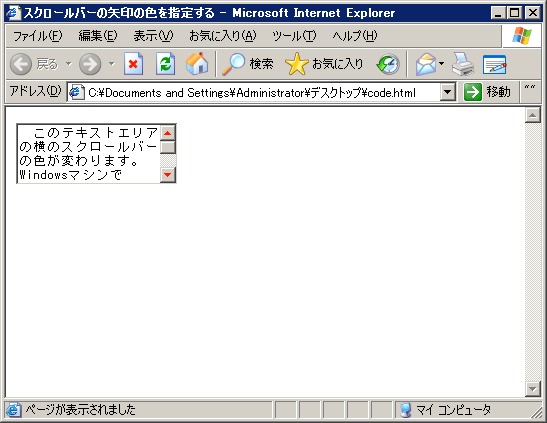Expand the Back button history dropdown arrow
547x423 pixels.
tap(69, 64)
